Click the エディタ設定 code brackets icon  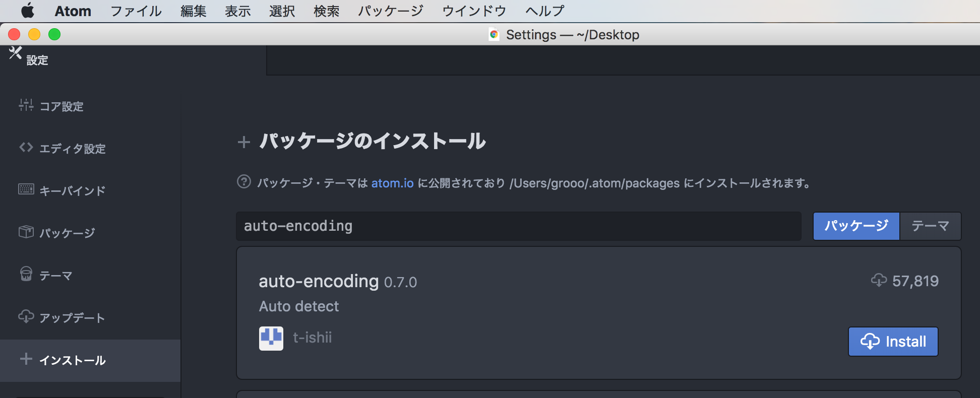coord(26,147)
